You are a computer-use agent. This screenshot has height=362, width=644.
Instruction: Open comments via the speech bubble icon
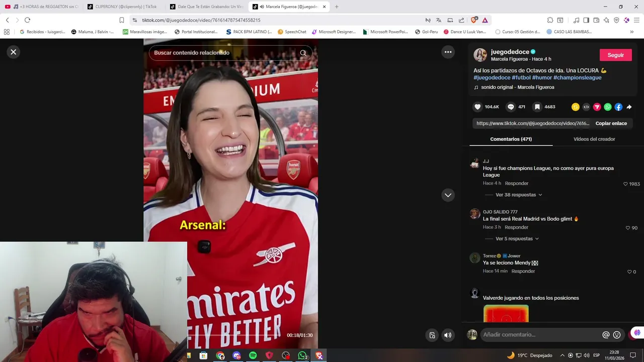[511, 107]
